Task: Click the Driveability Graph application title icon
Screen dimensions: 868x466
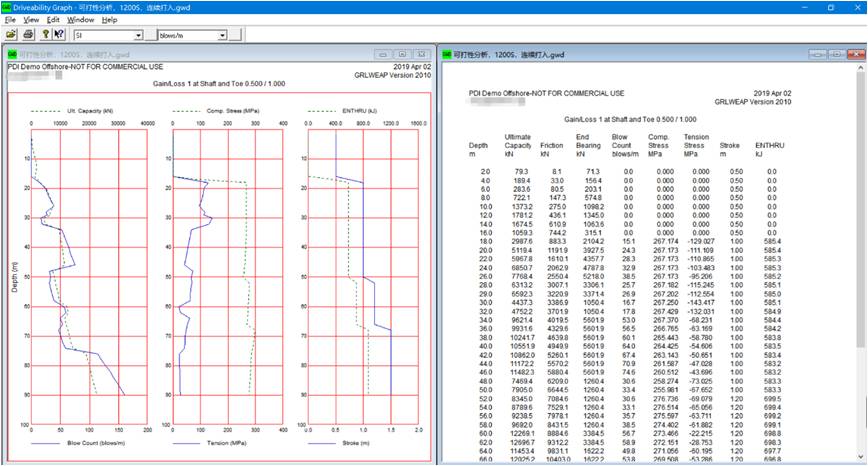Action: pos(7,6)
